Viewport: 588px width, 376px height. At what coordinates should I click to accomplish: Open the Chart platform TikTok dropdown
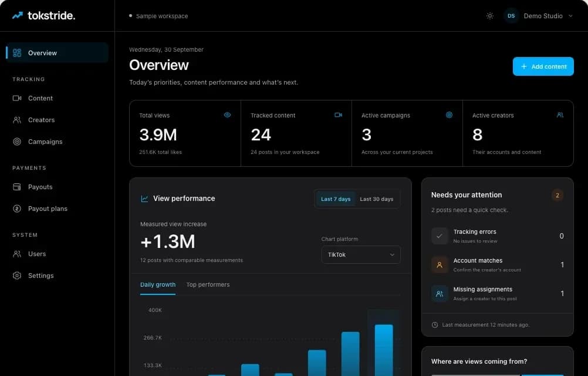pos(361,255)
